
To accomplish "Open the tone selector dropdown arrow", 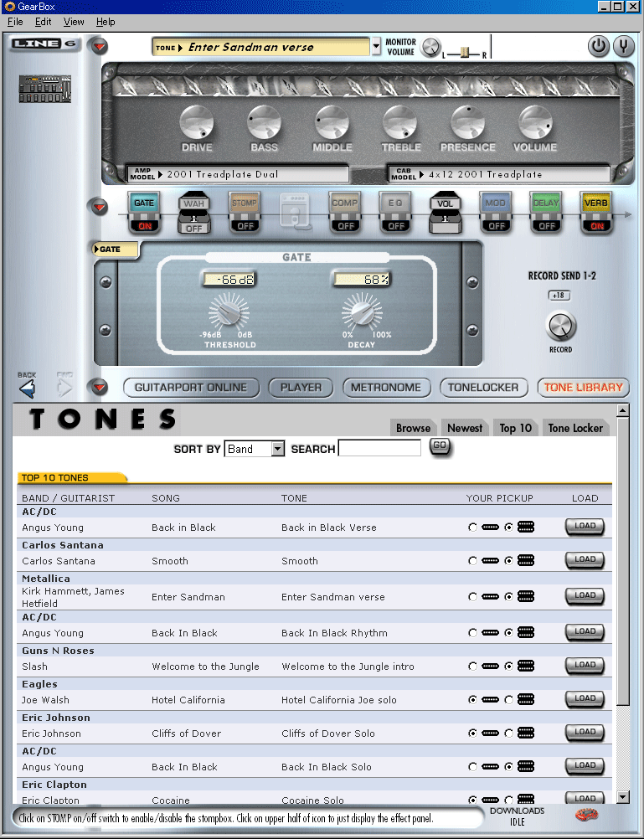I will click(x=376, y=46).
